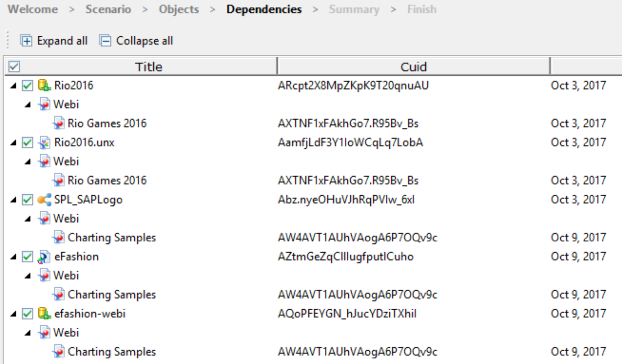Click the SPL_SAPLogo shared element icon
The height and width of the screenshot is (364, 622).
pyautogui.click(x=45, y=200)
